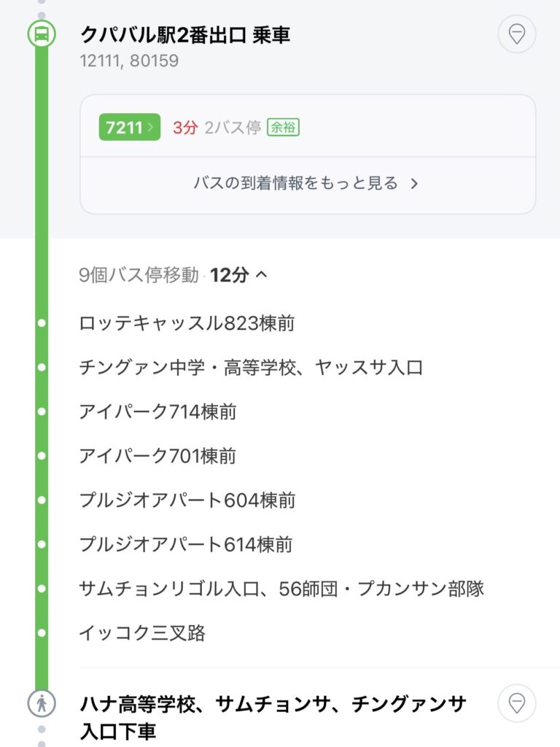Tap the ハナ高等学校 下車 stop heading
Viewport: 560px width, 747px height.
[273, 717]
